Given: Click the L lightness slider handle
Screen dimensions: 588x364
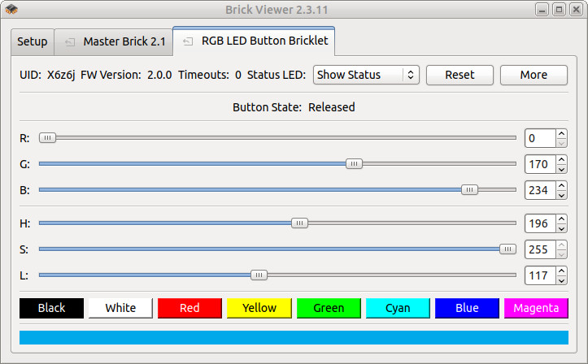Looking at the screenshot, I should coord(259,275).
